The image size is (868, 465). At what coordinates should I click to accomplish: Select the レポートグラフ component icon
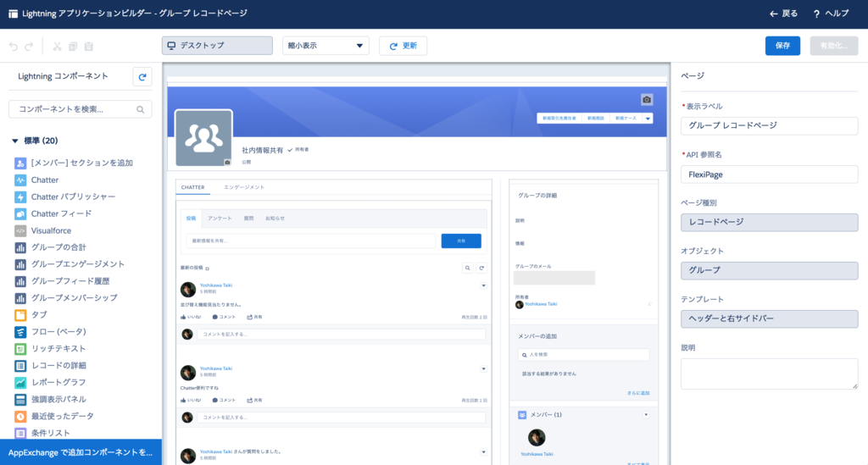click(20, 383)
